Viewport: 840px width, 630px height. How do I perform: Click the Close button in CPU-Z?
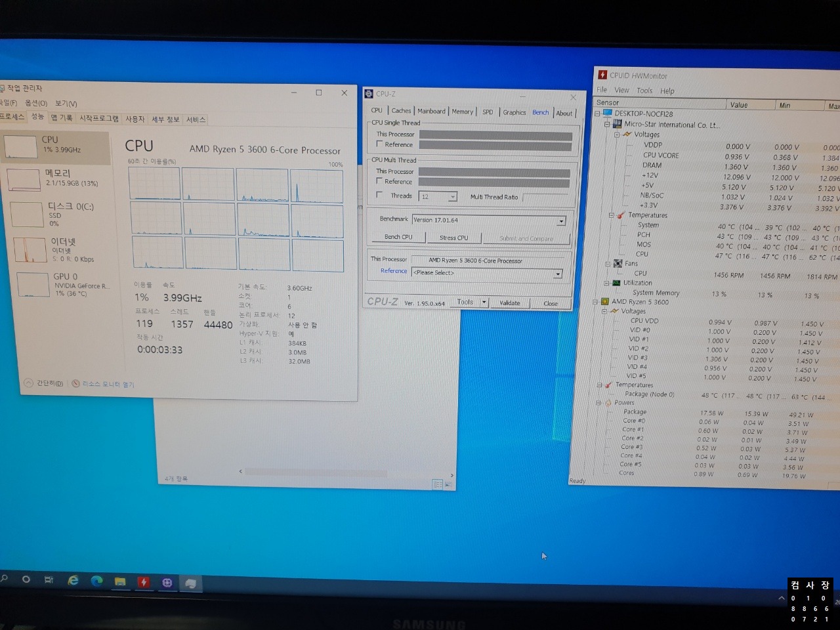[x=551, y=303]
